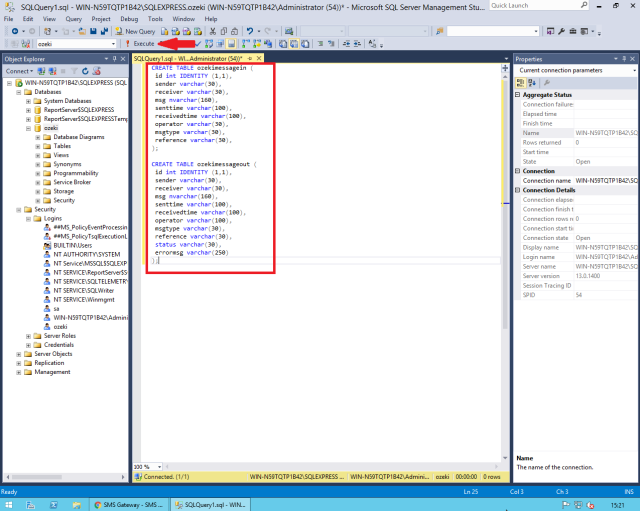The height and width of the screenshot is (511, 640).
Task: Click Disconnect icon in Object Explorer
Action: tap(53, 71)
